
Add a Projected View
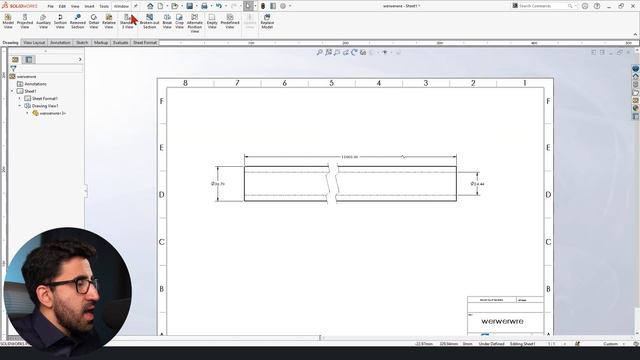(x=25, y=21)
